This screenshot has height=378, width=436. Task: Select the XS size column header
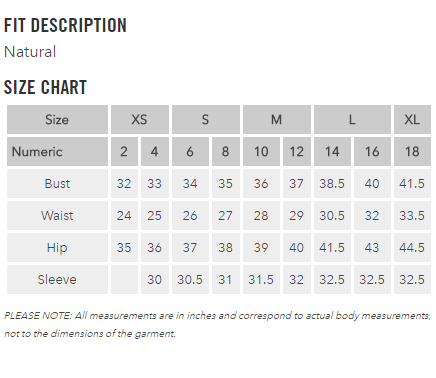[140, 119]
